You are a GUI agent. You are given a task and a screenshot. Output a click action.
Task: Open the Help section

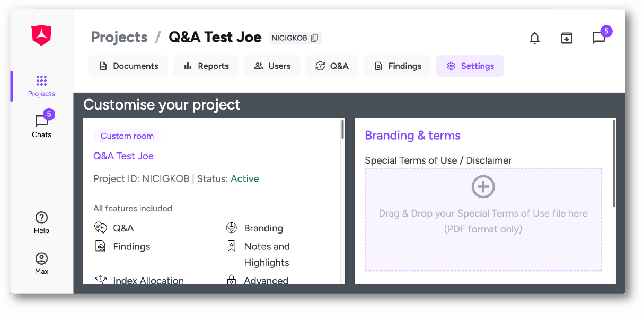tap(41, 222)
